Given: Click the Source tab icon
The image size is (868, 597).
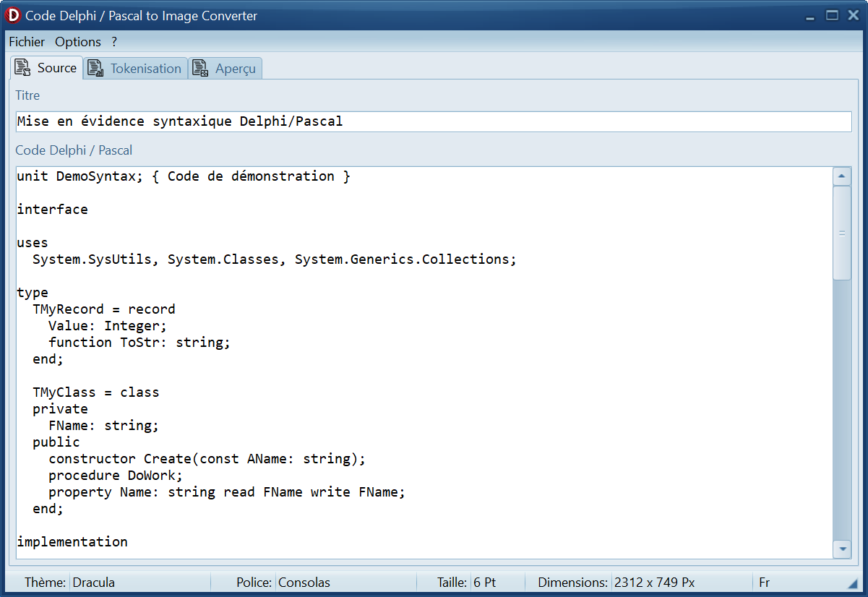Looking at the screenshot, I should (x=22, y=68).
